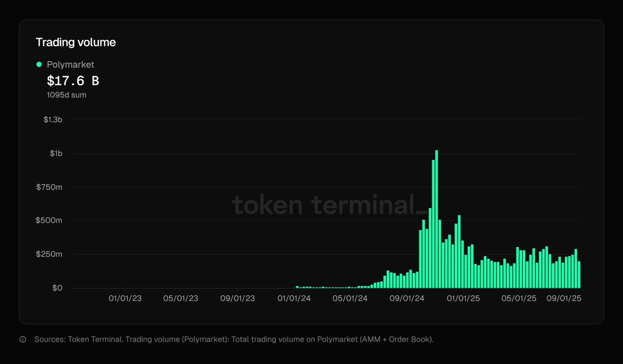Click the 05/01/25 x-axis date
This screenshot has width=623, height=364.
pos(519,299)
